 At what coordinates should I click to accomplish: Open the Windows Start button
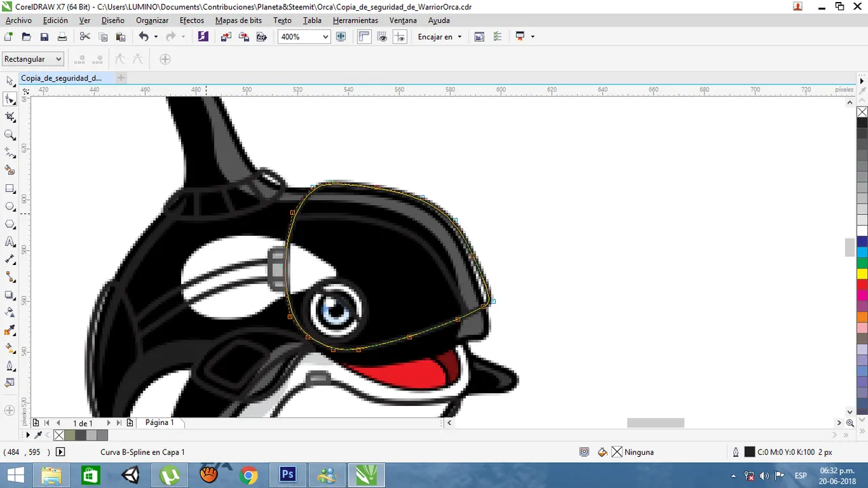(x=16, y=475)
